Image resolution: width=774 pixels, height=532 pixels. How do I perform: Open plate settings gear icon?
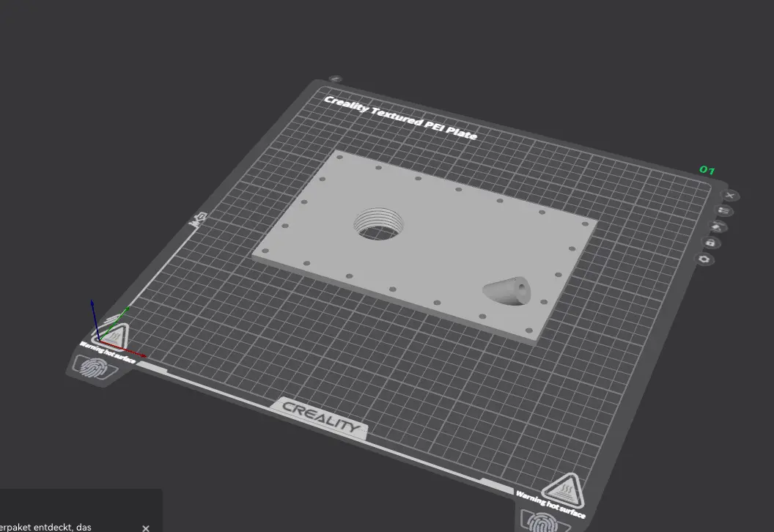click(x=704, y=259)
